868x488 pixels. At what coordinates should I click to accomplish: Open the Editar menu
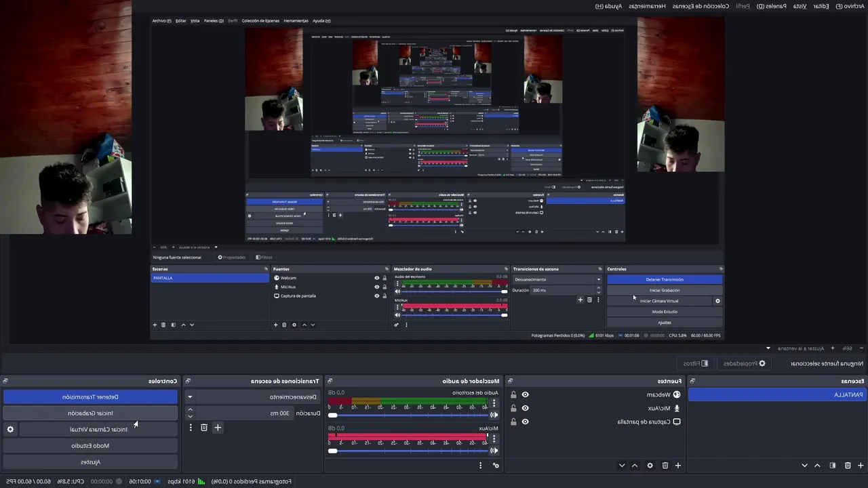(821, 6)
